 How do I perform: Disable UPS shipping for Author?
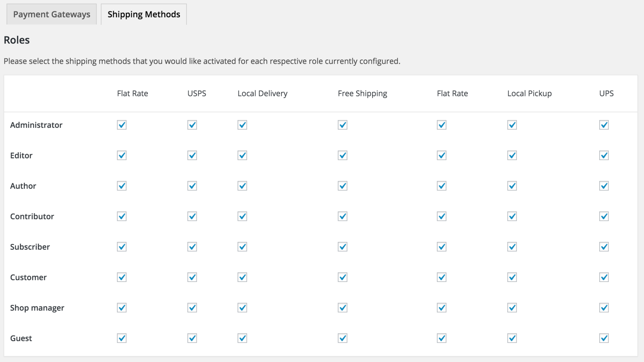(x=603, y=186)
